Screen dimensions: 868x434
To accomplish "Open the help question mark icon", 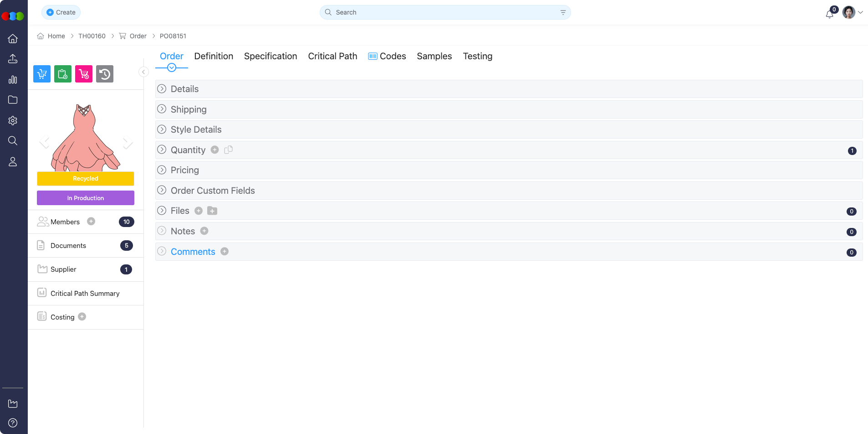I will click(13, 423).
